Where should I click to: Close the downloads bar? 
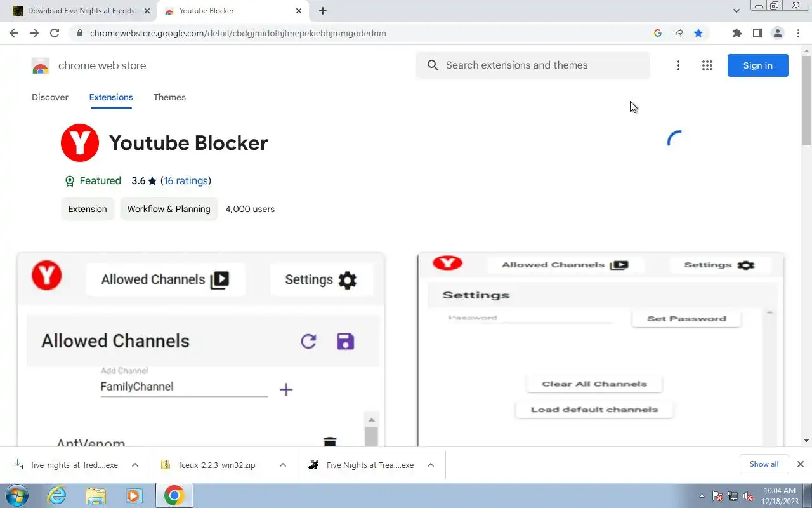(801, 464)
